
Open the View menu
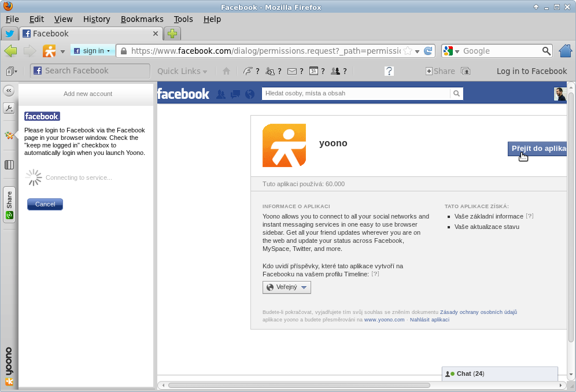(63, 19)
